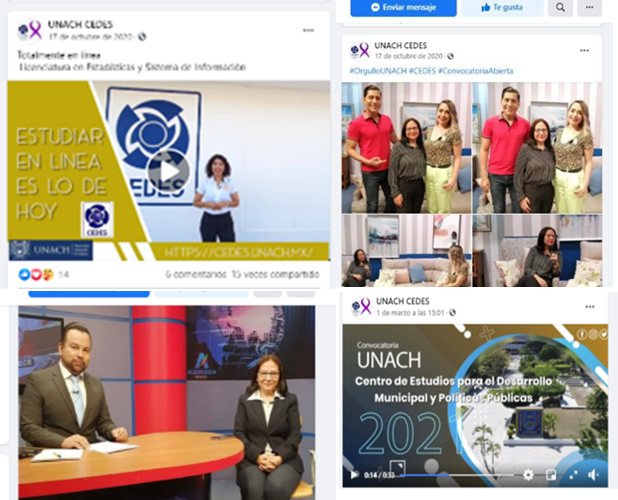Open UNACH CEDES name on the hashtag post

[400, 46]
